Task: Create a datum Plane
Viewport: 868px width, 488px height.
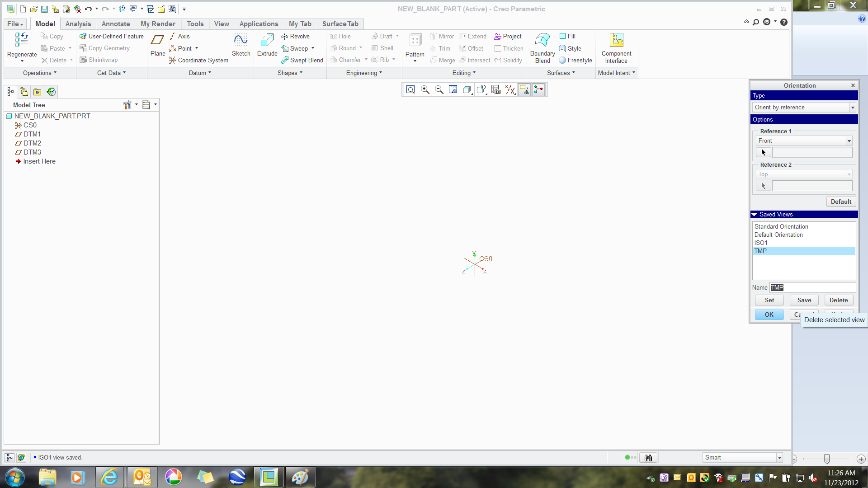Action: (x=157, y=45)
